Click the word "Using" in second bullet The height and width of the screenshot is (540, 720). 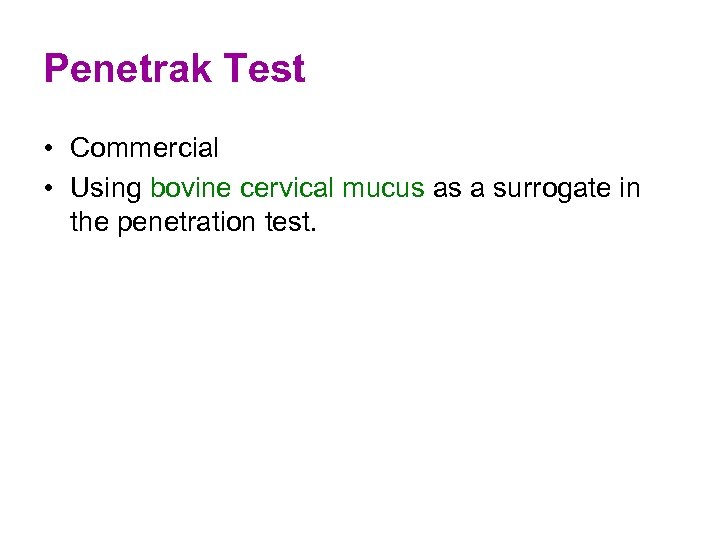[106, 187]
